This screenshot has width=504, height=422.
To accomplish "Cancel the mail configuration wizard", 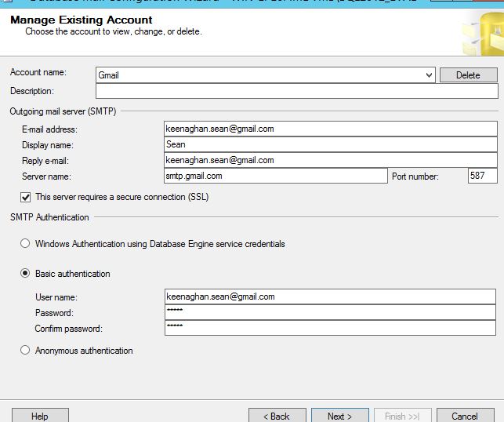I will tap(465, 416).
